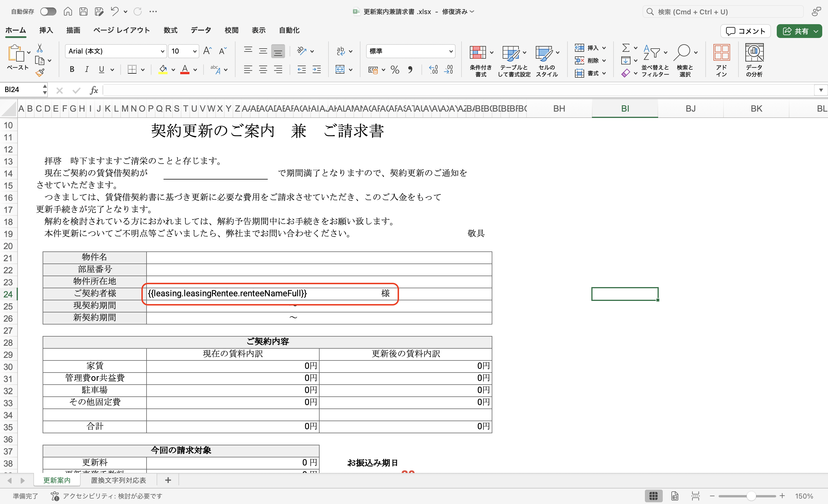The image size is (828, 504).
Task: Increase indent
Action: click(x=317, y=70)
